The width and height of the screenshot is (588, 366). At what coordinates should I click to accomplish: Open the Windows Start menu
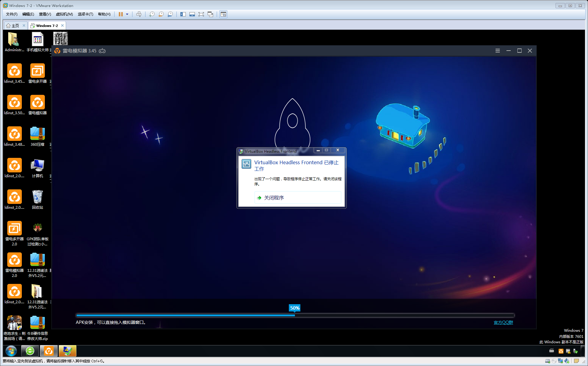click(11, 351)
